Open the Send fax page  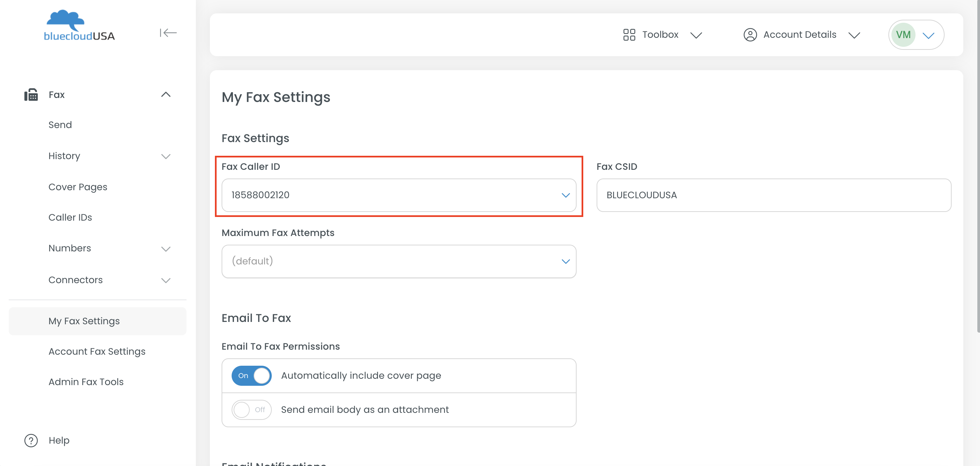point(60,125)
